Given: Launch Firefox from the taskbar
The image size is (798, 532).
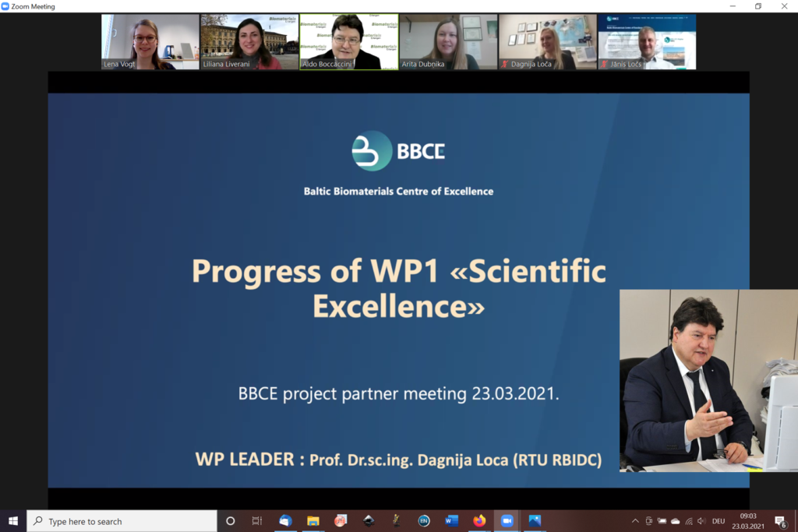Looking at the screenshot, I should [x=479, y=521].
